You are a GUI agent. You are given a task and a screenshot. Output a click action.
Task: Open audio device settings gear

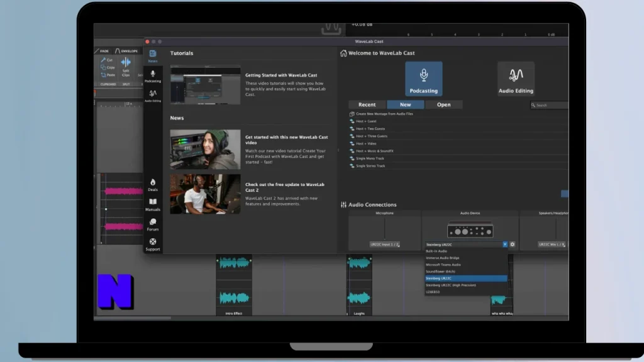[512, 244]
